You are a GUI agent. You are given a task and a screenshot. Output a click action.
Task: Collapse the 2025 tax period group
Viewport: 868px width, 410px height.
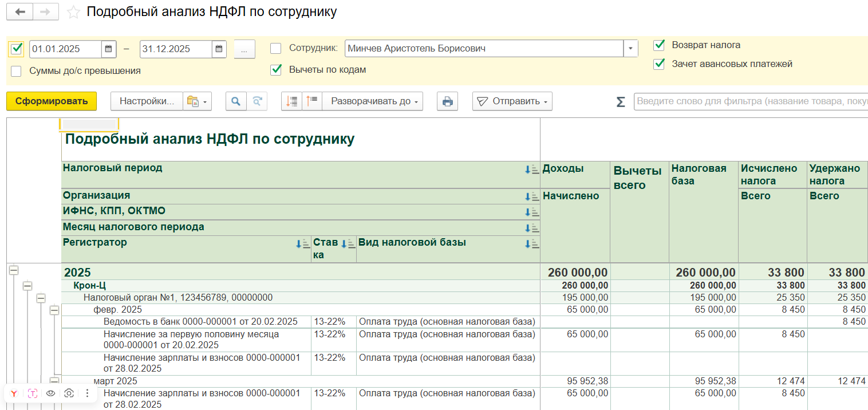(x=14, y=271)
